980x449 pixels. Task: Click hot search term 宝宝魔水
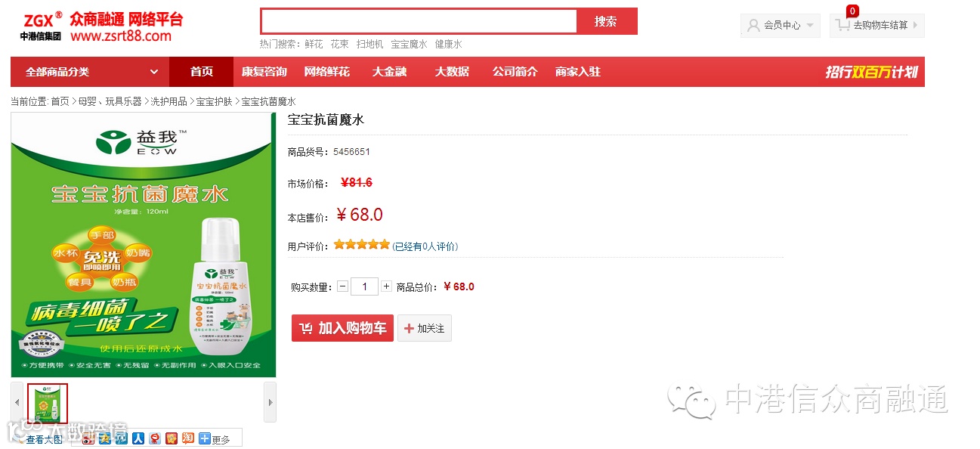(x=409, y=45)
